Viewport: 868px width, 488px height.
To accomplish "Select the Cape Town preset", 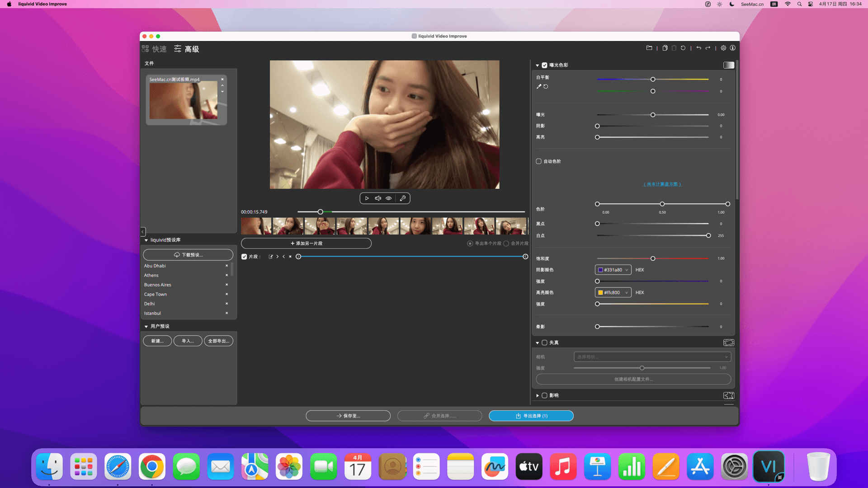I will [x=156, y=295].
